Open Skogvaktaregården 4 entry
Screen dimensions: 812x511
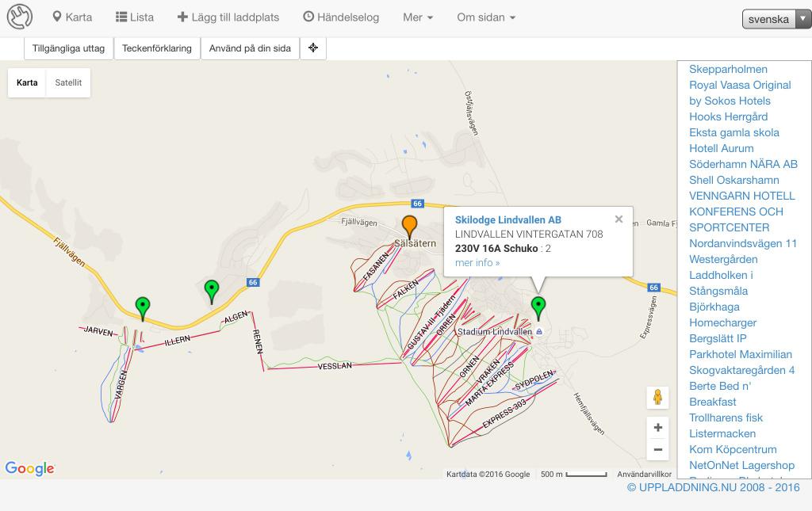tap(741, 370)
